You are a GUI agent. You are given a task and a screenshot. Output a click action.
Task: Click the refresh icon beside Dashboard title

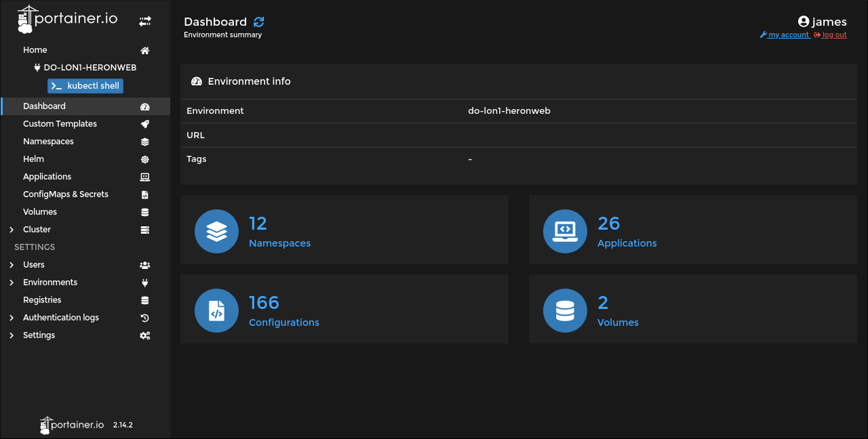click(259, 22)
